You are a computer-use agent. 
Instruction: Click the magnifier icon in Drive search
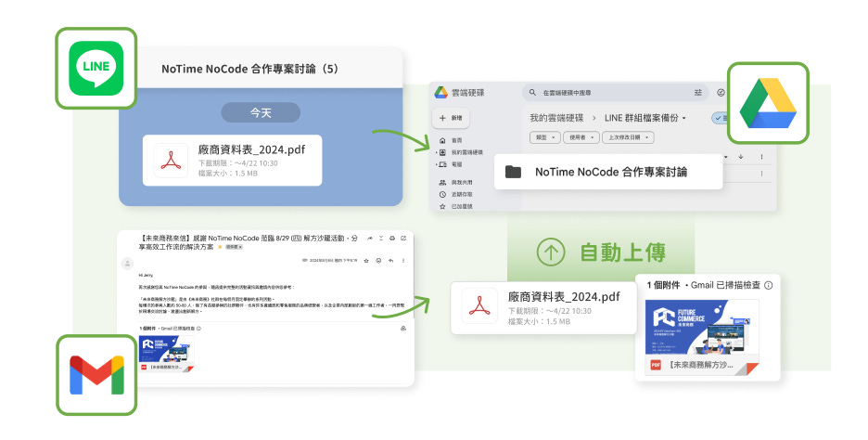pyautogui.click(x=532, y=93)
